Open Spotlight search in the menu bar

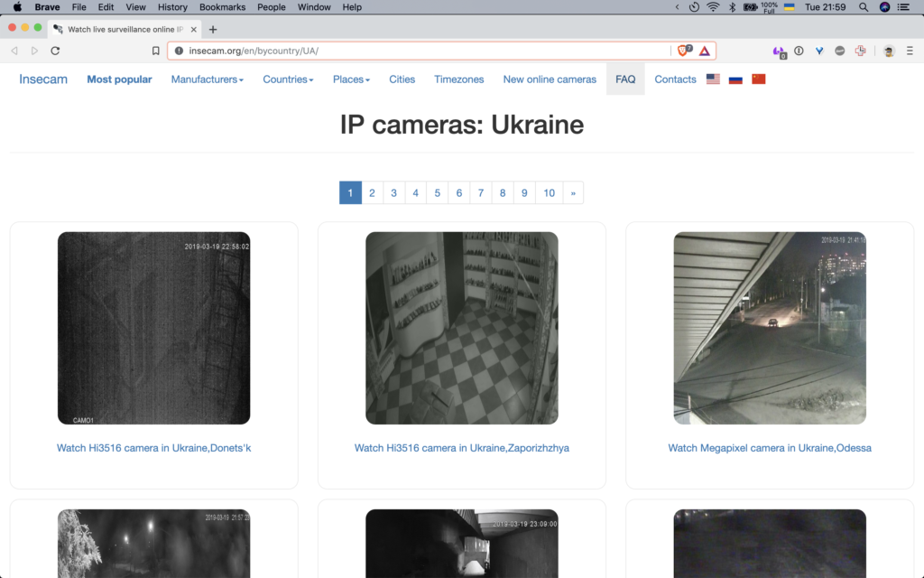click(864, 7)
